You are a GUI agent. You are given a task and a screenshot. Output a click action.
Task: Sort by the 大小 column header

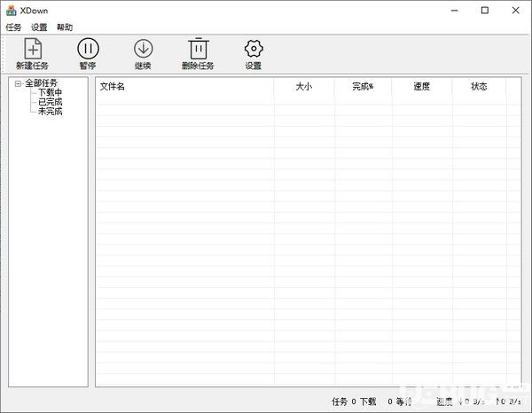pos(304,87)
